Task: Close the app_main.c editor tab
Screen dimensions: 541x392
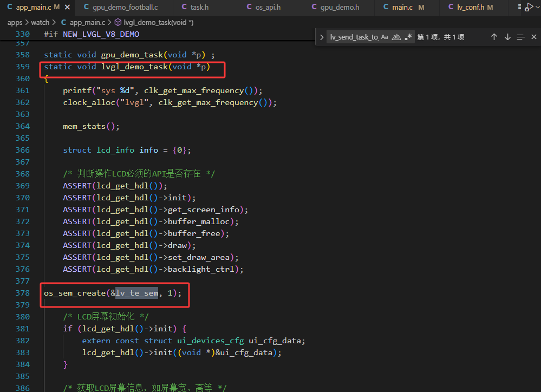Action: point(67,7)
